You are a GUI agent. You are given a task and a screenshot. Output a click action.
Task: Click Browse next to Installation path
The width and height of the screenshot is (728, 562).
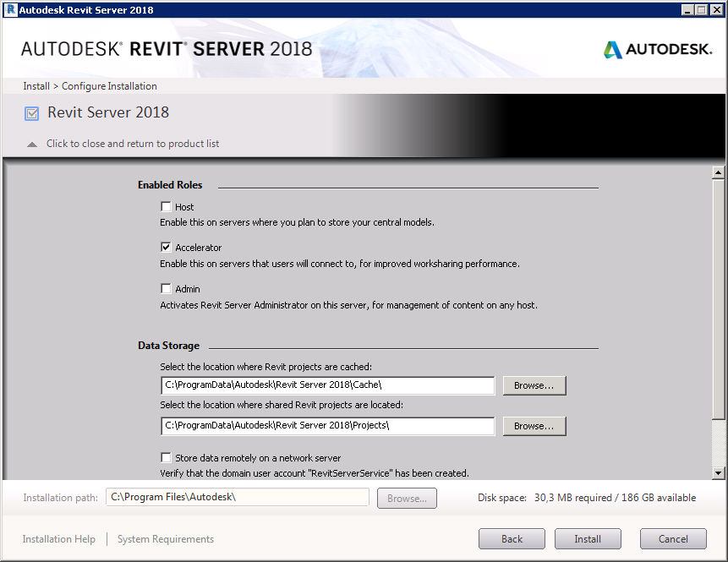pos(407,498)
